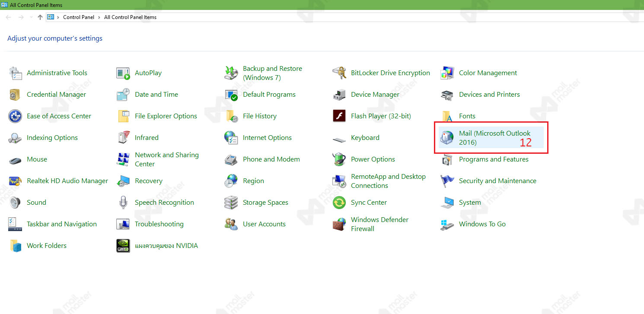Open the recent locations dropdown arrow
The image size is (644, 314).
coord(31,17)
